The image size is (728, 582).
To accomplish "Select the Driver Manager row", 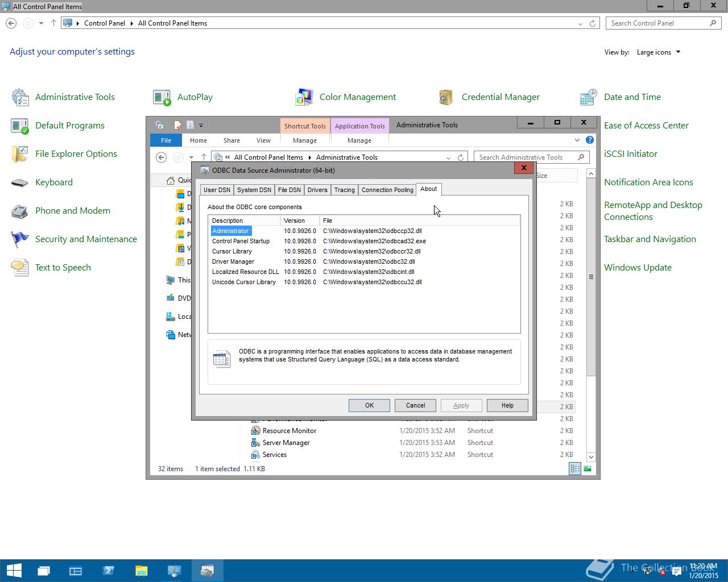I will pyautogui.click(x=364, y=261).
